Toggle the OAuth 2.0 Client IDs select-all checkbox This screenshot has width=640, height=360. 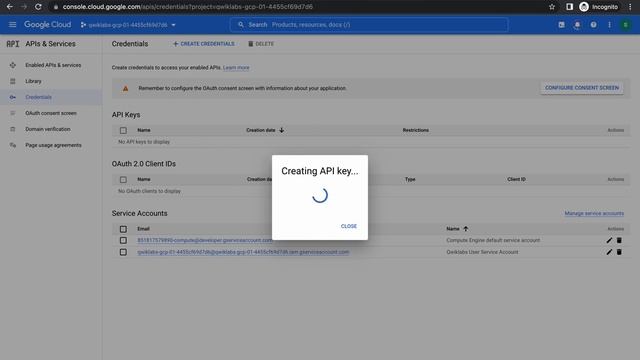pos(123,180)
